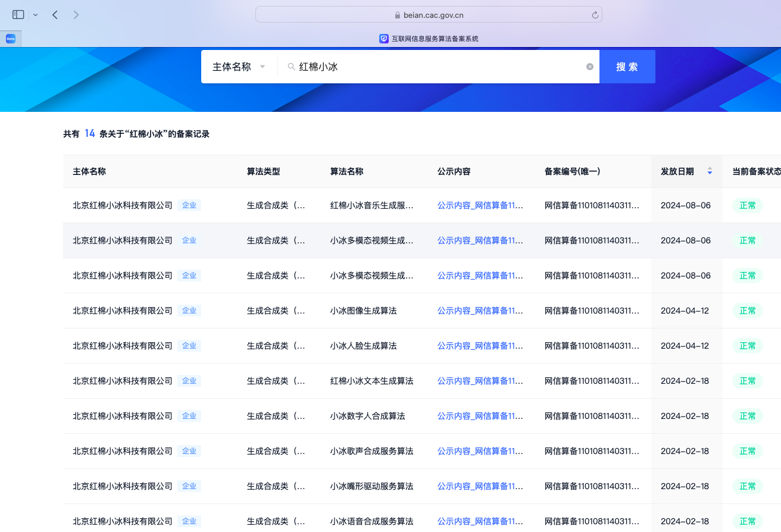This screenshot has height=532, width=781.
Task: Open 公示内容 link for 小冰歌声合成服务算法 row
Action: pyautogui.click(x=480, y=451)
